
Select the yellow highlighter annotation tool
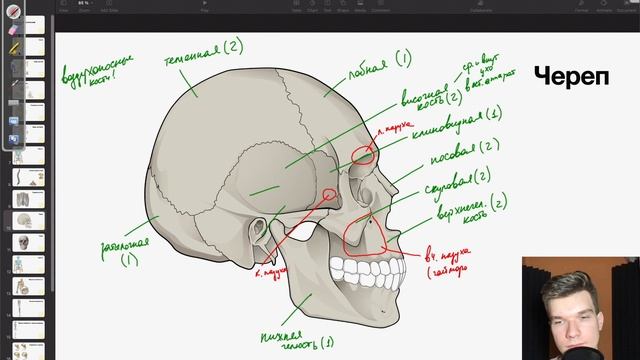point(13,49)
